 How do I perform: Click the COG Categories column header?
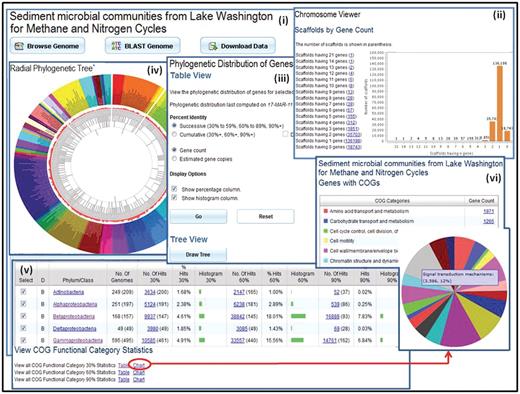click(x=392, y=201)
